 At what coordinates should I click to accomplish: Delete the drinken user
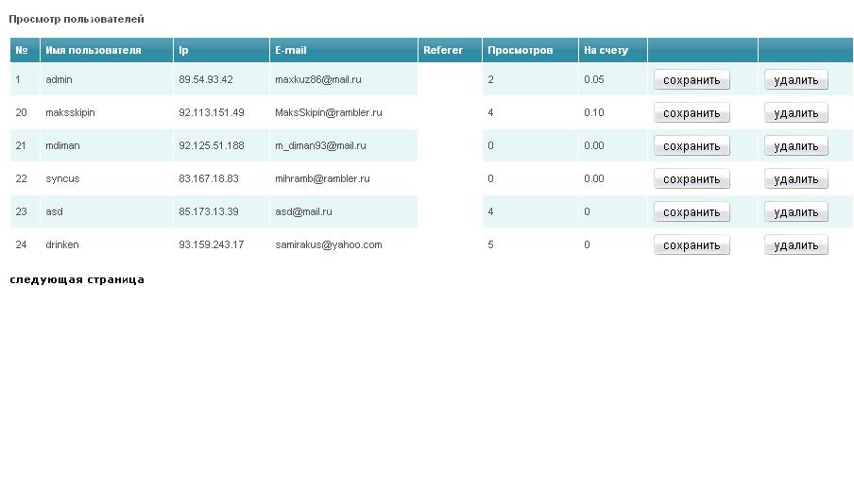click(795, 245)
